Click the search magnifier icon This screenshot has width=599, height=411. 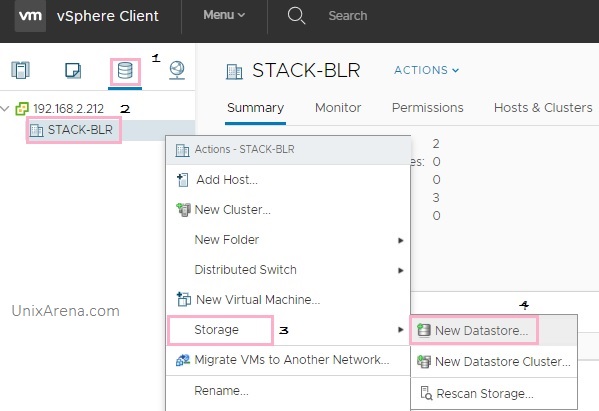tap(296, 16)
